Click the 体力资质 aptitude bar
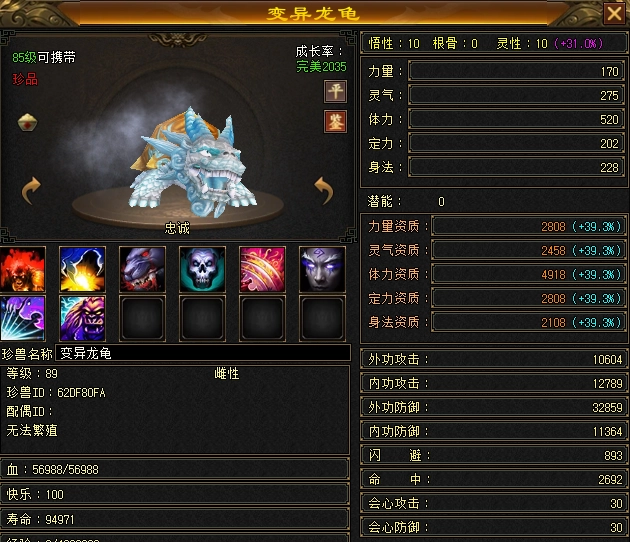Viewport: 630px width, 542px height. click(x=528, y=274)
